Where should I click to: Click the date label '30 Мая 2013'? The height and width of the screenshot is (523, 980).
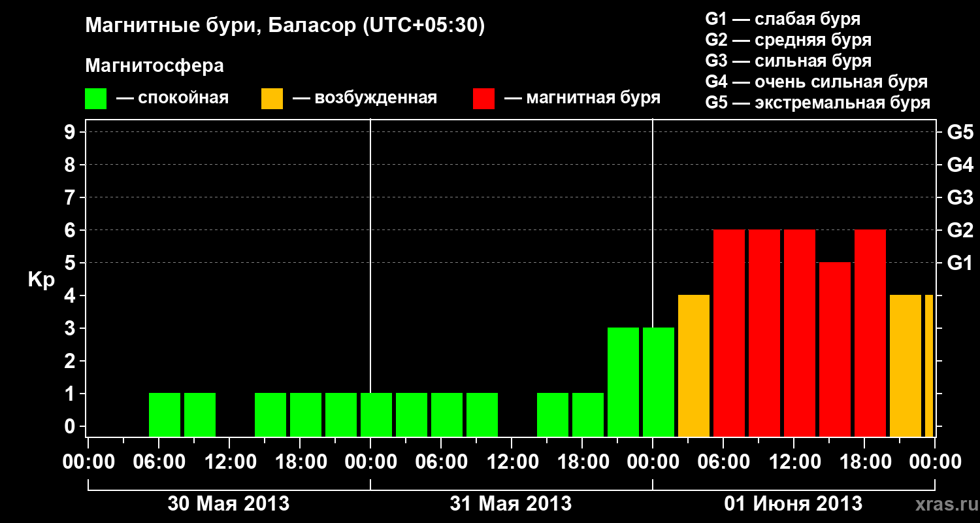click(x=229, y=504)
